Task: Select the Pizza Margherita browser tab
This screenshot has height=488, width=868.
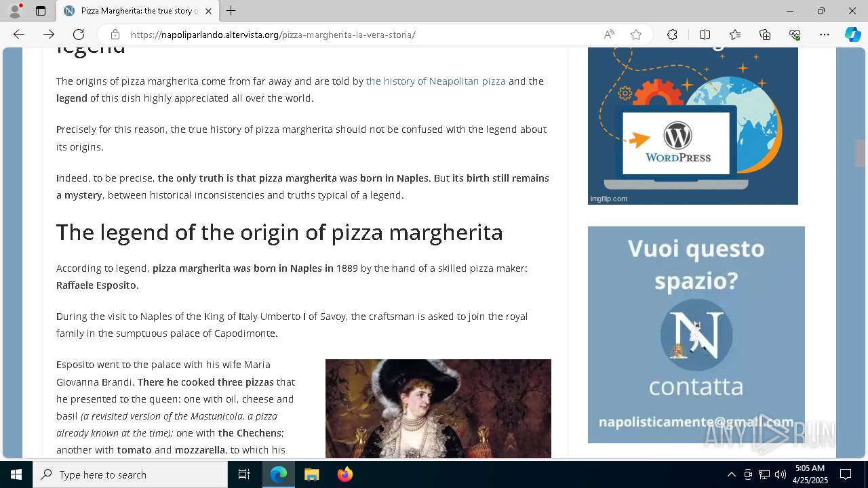Action: 138,11
